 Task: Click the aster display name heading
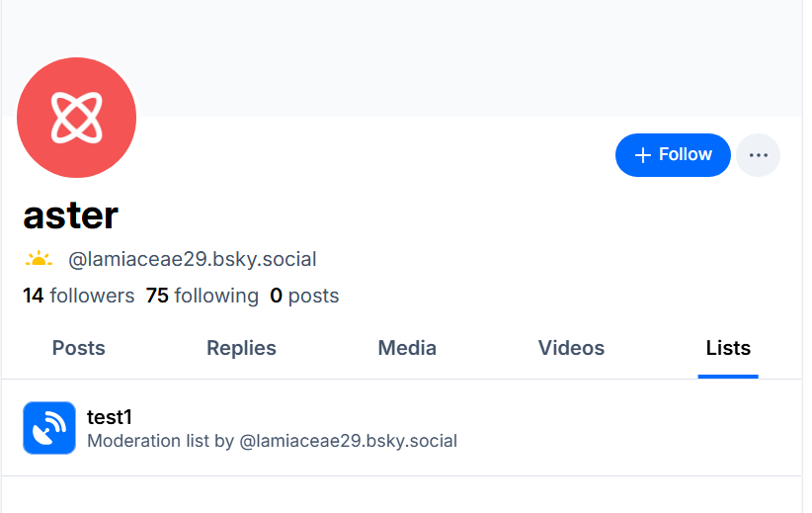(70, 214)
